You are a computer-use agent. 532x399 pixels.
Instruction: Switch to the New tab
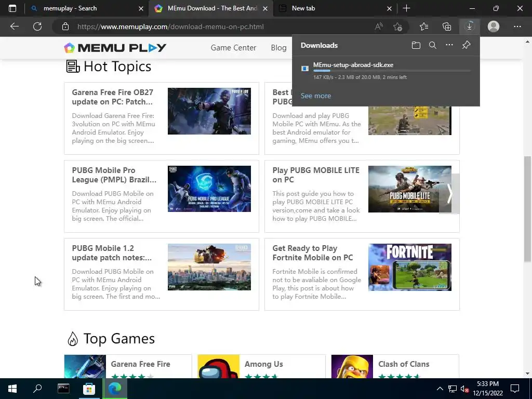(x=335, y=8)
